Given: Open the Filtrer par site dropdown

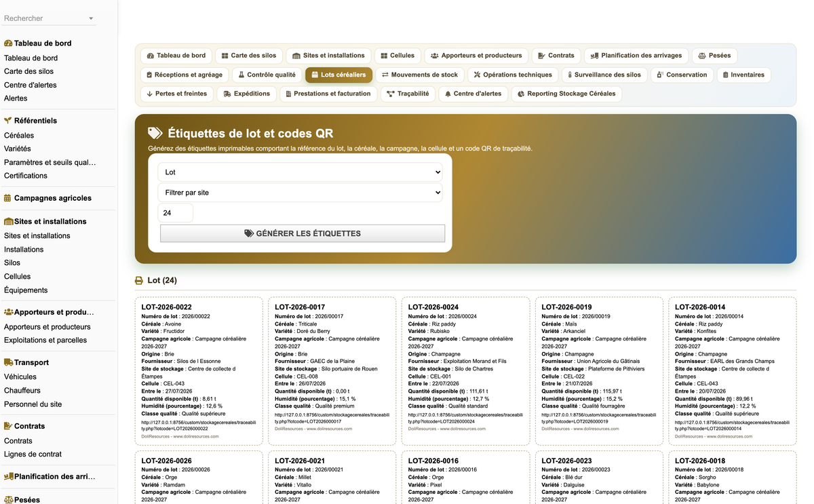Looking at the screenshot, I should click(300, 193).
